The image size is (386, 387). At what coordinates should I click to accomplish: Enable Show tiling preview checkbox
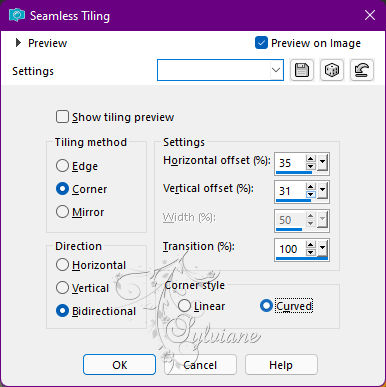pyautogui.click(x=62, y=117)
